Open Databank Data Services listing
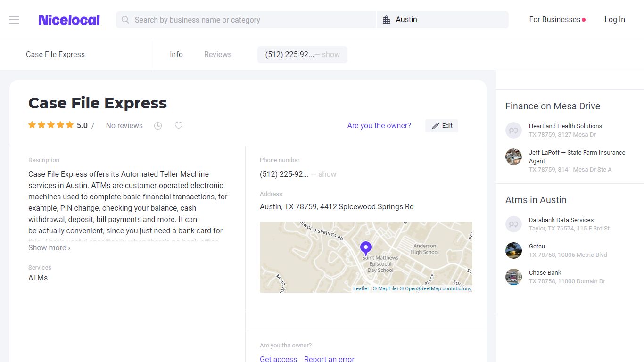 pos(561,220)
